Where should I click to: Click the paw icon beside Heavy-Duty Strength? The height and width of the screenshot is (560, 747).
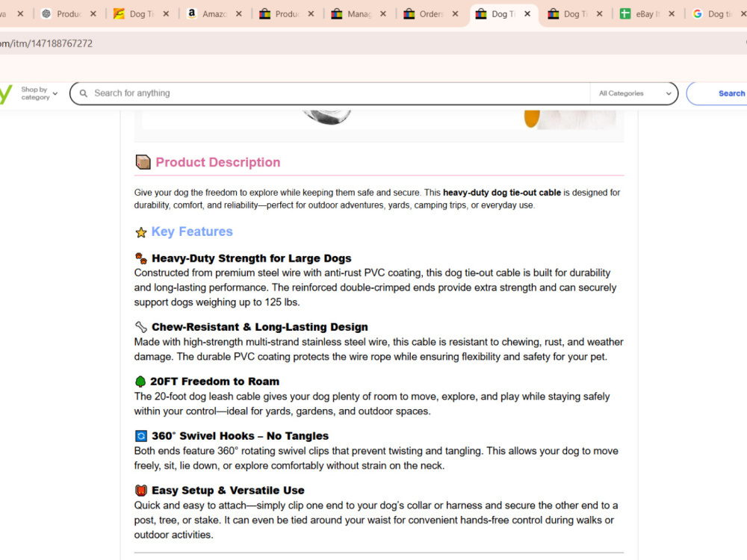141,258
